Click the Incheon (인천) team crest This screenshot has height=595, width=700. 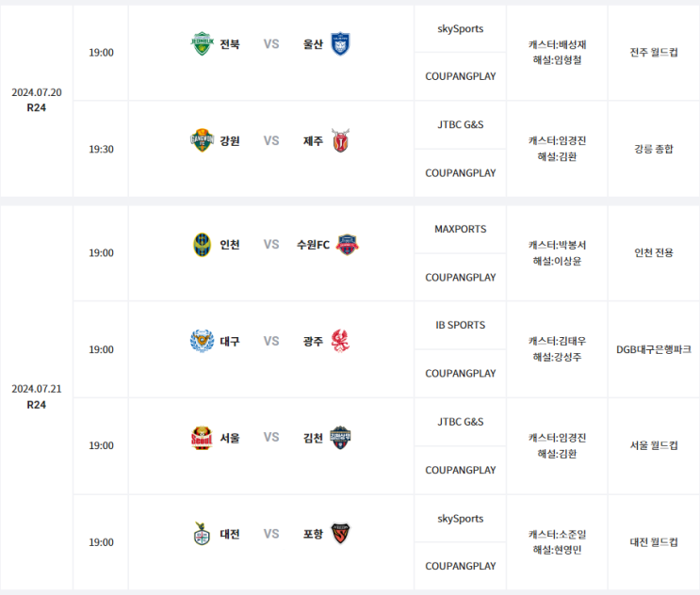(x=201, y=245)
